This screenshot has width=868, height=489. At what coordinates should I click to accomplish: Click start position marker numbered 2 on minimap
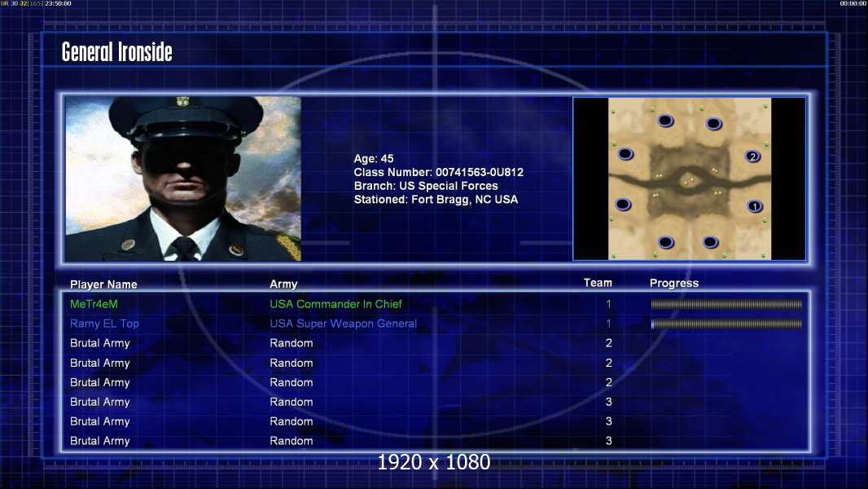click(752, 156)
